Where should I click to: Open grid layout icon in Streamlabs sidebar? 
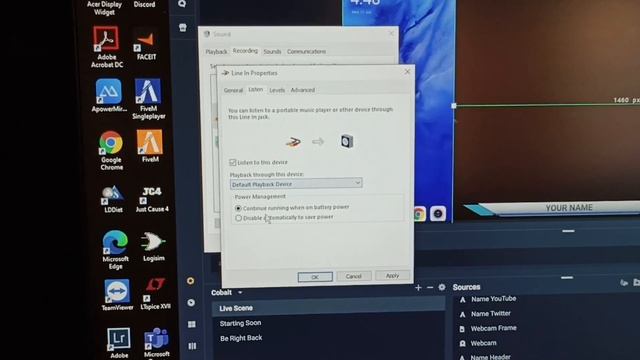[x=191, y=324]
